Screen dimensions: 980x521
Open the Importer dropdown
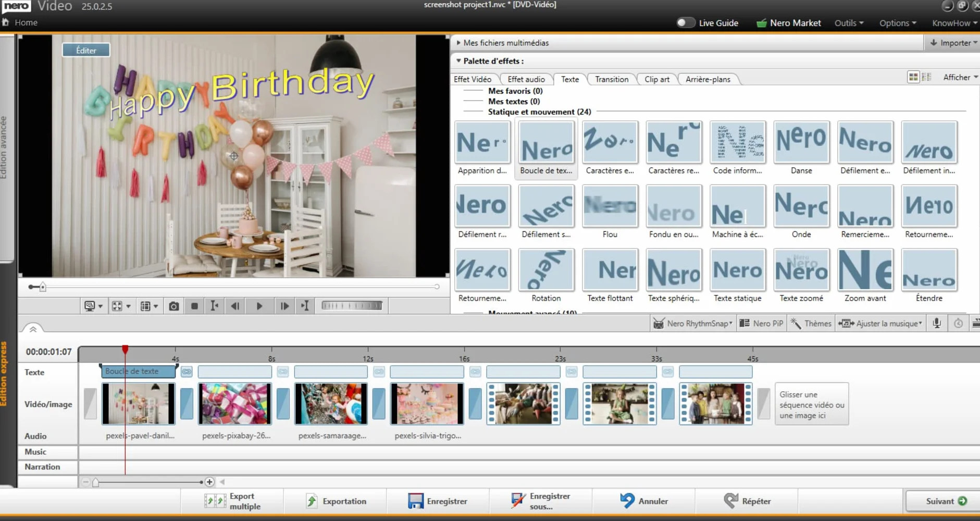952,43
